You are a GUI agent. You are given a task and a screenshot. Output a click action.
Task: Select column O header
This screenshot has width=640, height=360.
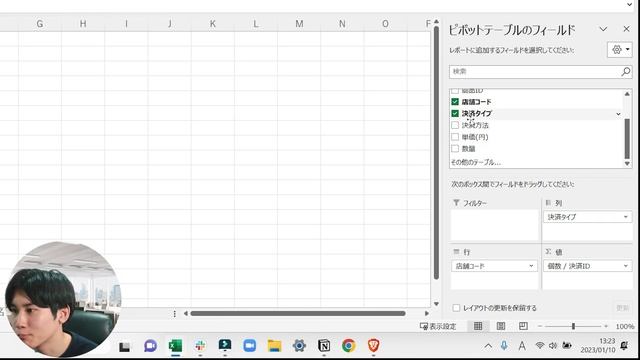pyautogui.click(x=385, y=24)
